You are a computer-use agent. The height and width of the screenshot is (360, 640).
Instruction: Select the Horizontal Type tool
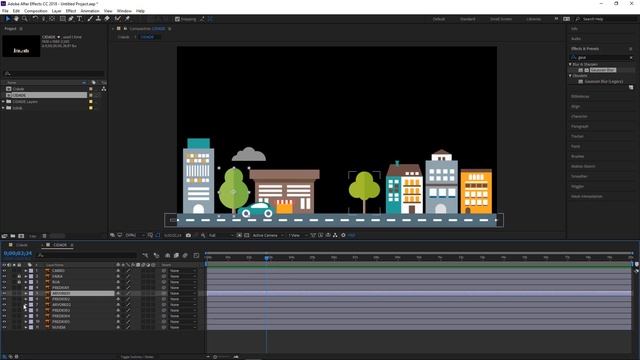tap(80, 19)
